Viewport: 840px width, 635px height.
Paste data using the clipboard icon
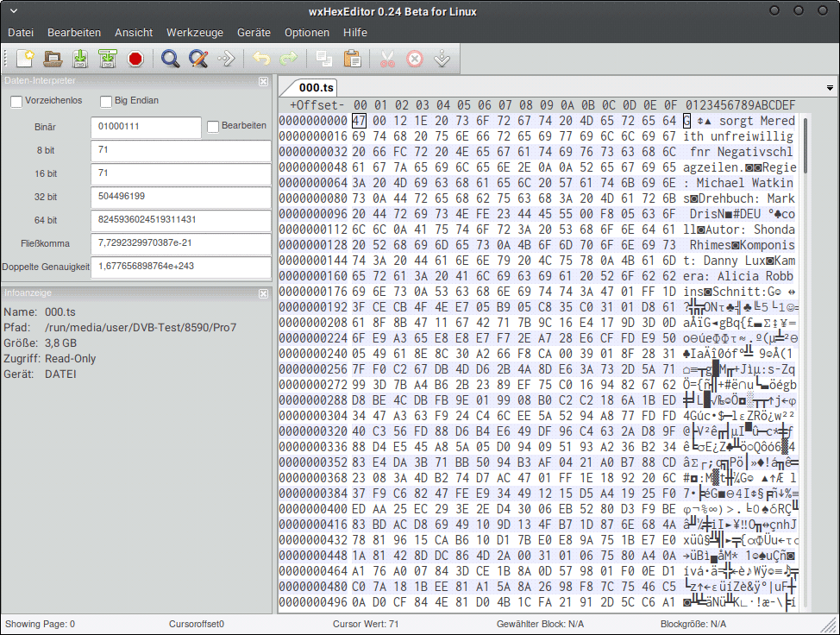[x=354, y=59]
